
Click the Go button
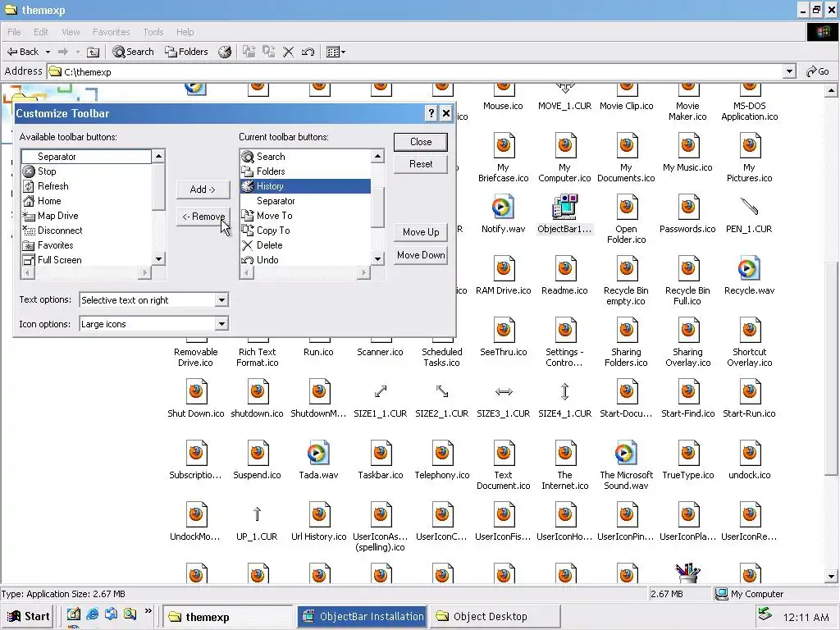point(818,72)
